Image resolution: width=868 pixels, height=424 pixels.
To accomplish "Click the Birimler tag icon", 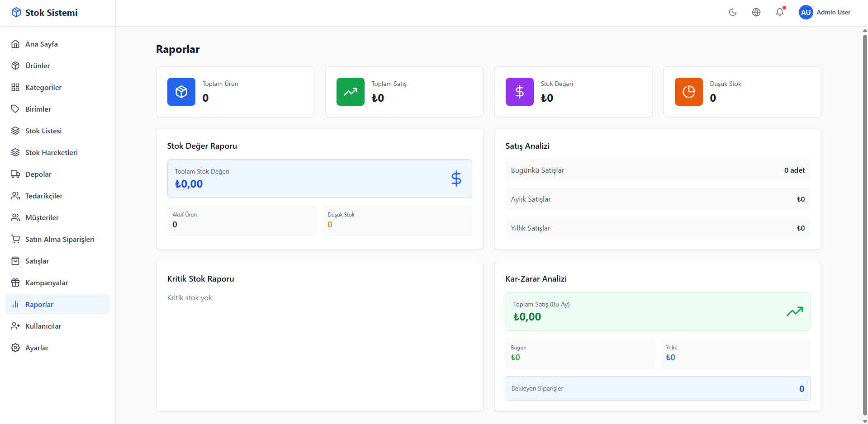I will pos(15,109).
